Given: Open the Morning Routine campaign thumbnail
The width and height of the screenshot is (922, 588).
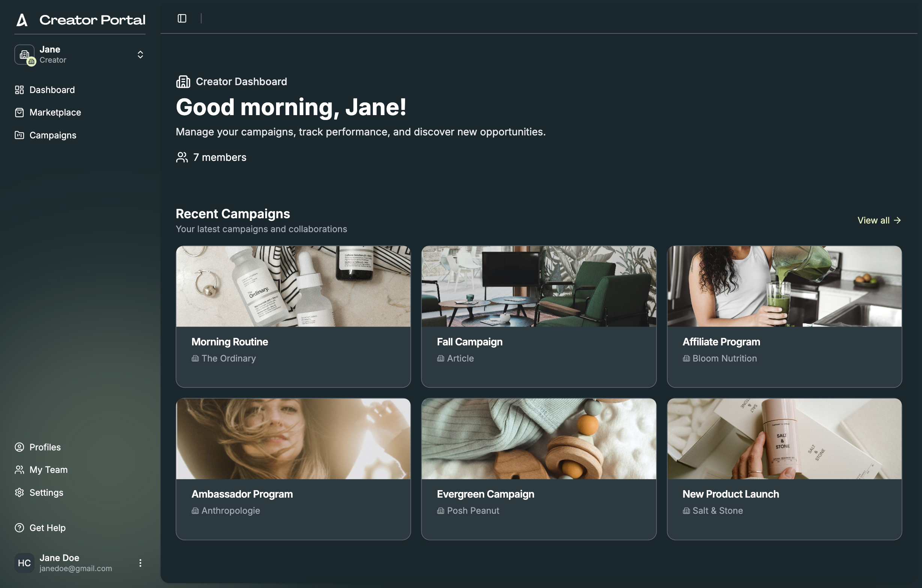Looking at the screenshot, I should pyautogui.click(x=293, y=286).
